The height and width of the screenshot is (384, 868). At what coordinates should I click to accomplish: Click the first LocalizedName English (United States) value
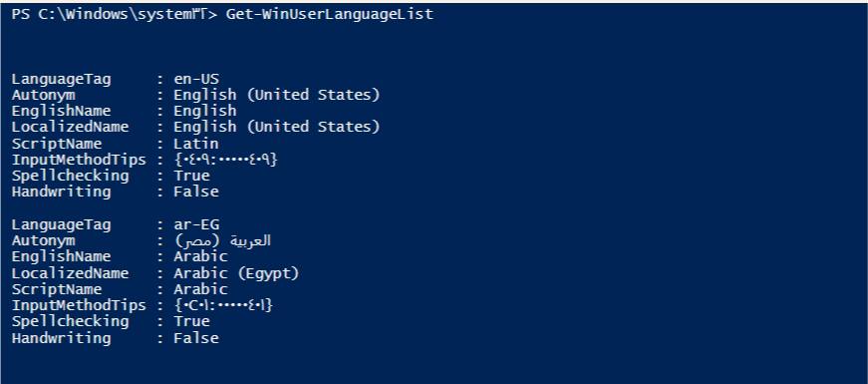pos(277,127)
